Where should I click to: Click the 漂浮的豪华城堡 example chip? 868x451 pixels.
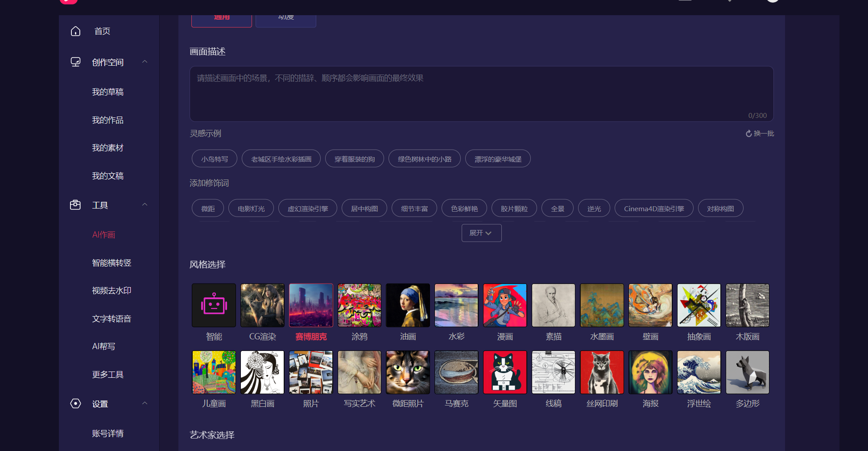[x=498, y=159]
